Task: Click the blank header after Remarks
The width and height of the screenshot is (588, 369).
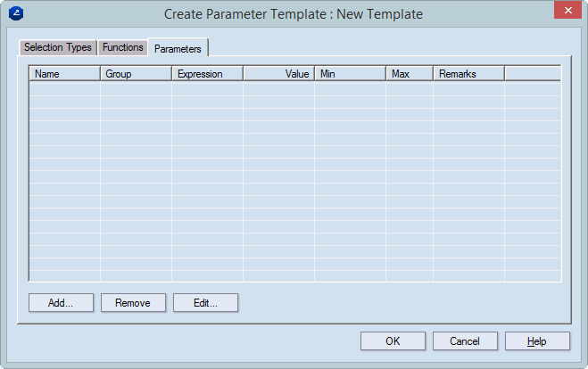Action: click(532, 74)
